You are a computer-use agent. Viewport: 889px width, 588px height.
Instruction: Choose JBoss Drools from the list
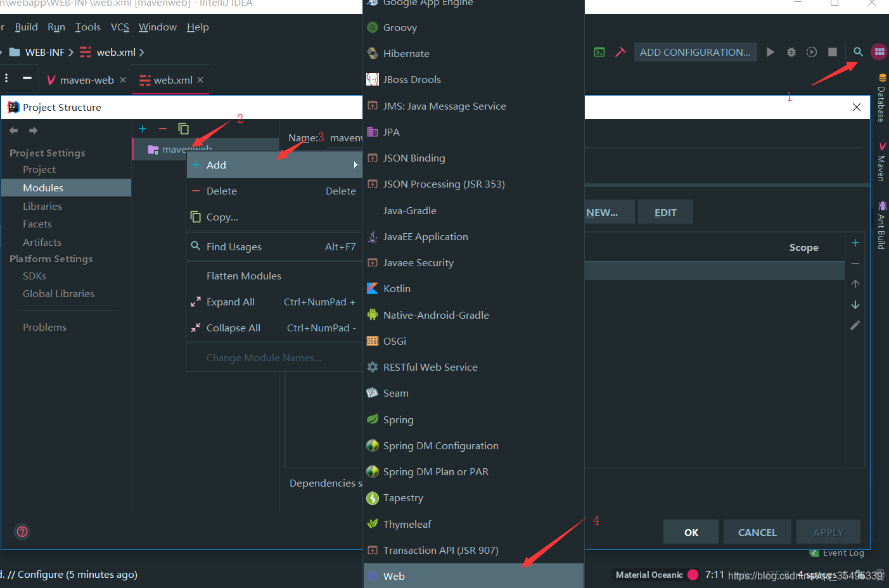(x=473, y=79)
